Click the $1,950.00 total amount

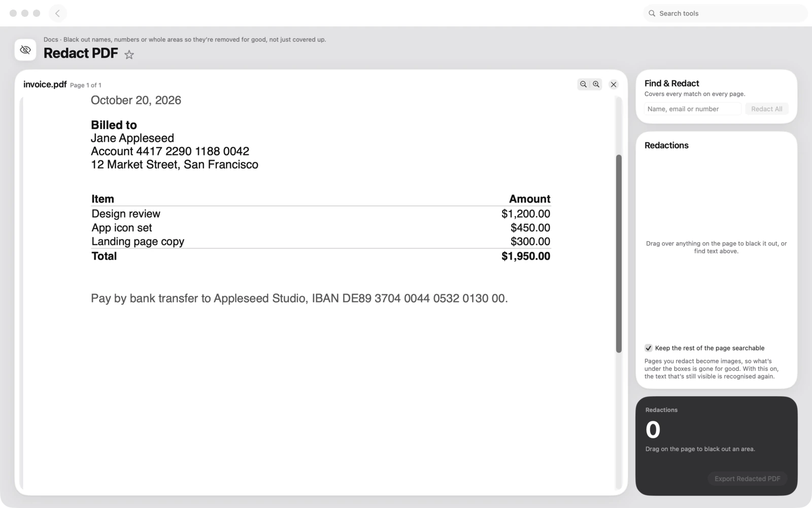[x=526, y=256]
